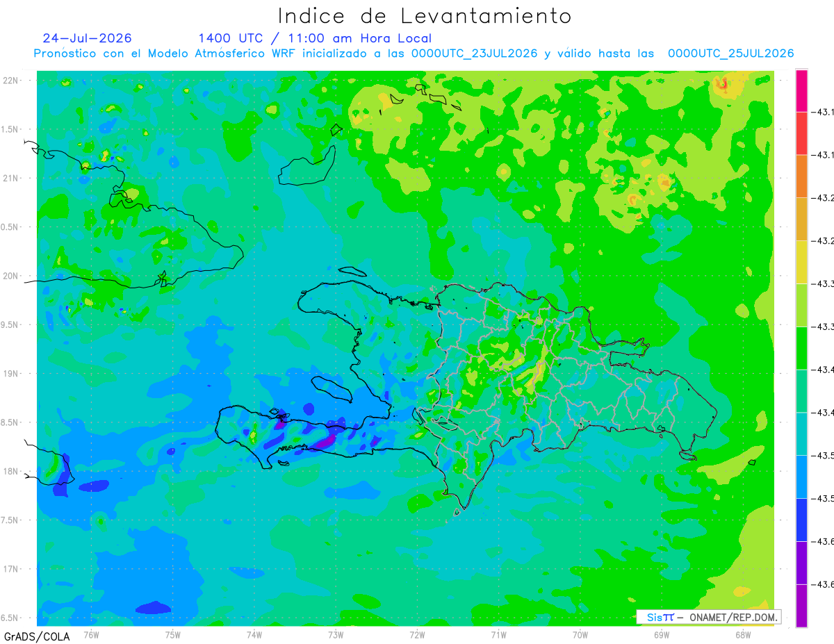834x644 pixels.
Task: Click the '18N' latitude label
Action: 11,472
